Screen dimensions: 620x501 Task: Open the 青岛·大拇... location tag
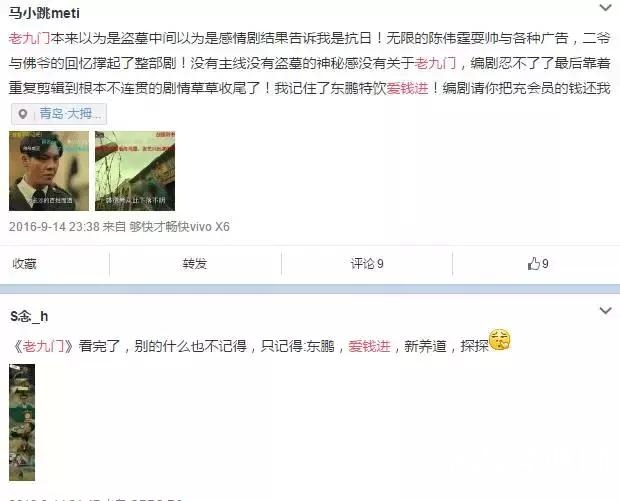pos(59,114)
